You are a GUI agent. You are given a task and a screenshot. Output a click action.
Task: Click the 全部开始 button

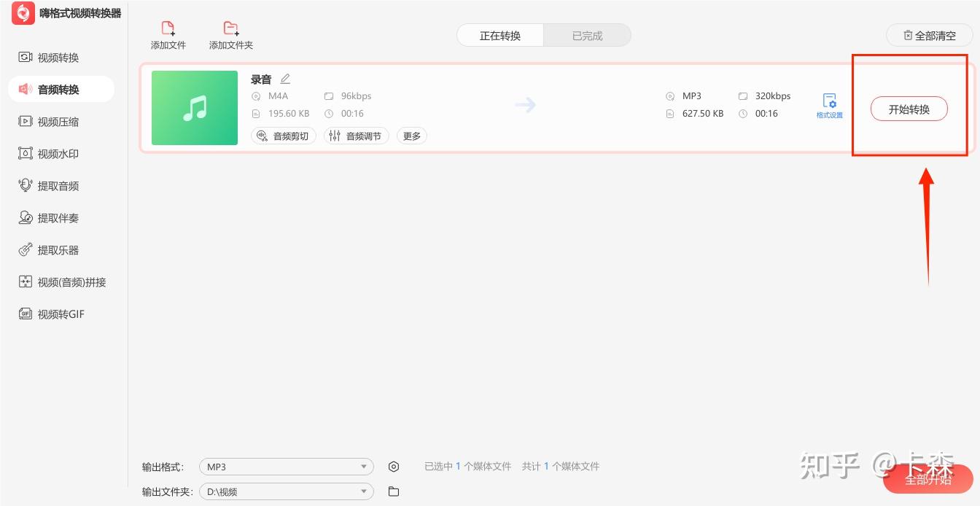click(927, 479)
